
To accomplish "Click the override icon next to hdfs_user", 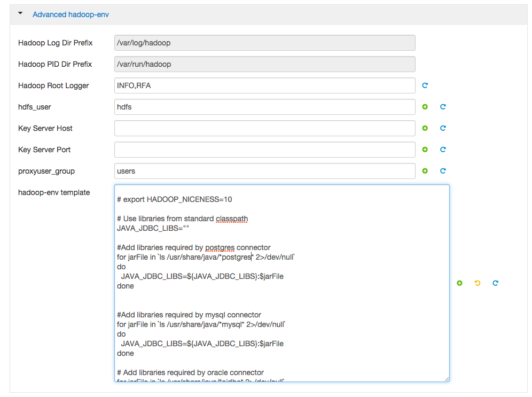I will point(425,106).
